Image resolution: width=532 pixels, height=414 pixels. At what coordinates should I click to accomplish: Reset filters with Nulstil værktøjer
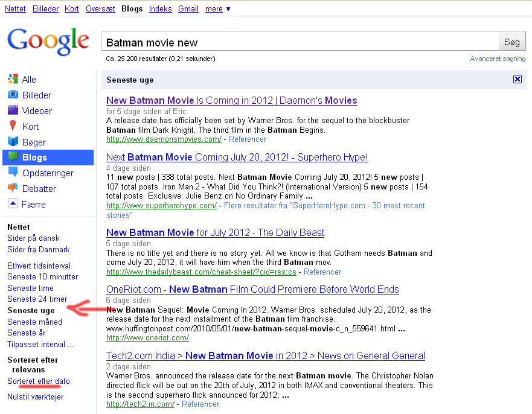(x=35, y=396)
